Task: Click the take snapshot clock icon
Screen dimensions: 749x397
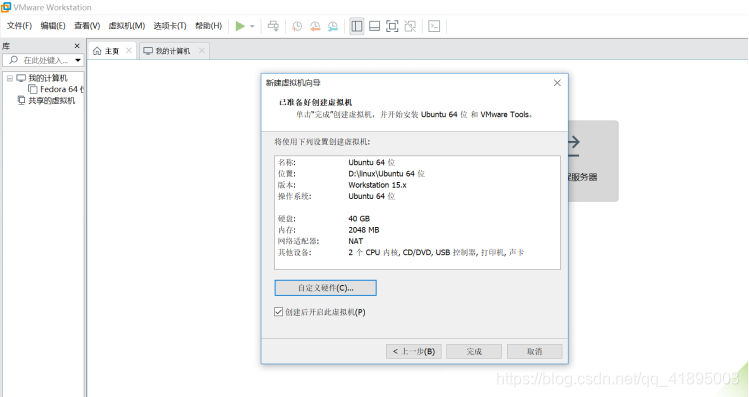Action: 297,26
